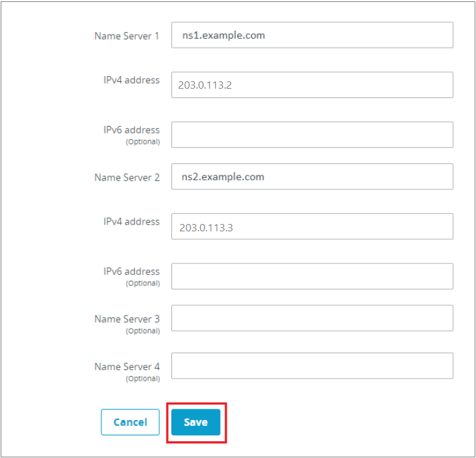Viewport: 476px width, 458px height.
Task: Focus the IPv4 field containing 203.0.113.3
Action: pyautogui.click(x=312, y=227)
